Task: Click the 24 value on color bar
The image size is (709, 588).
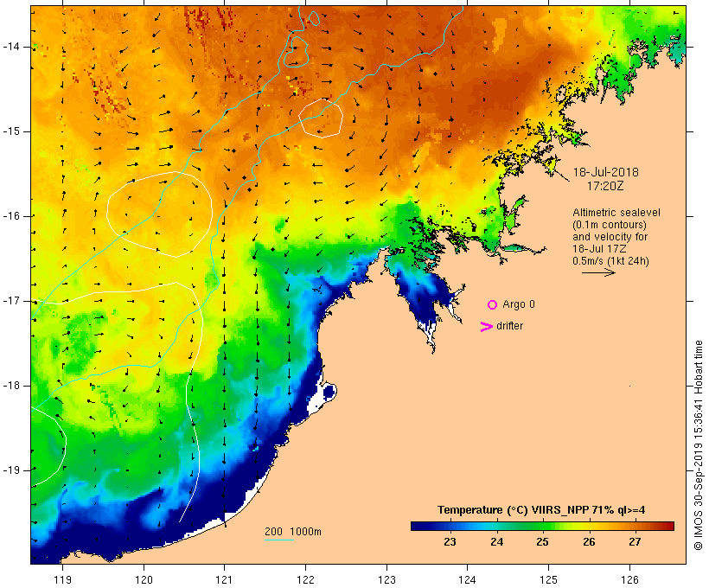Action: click(x=496, y=542)
